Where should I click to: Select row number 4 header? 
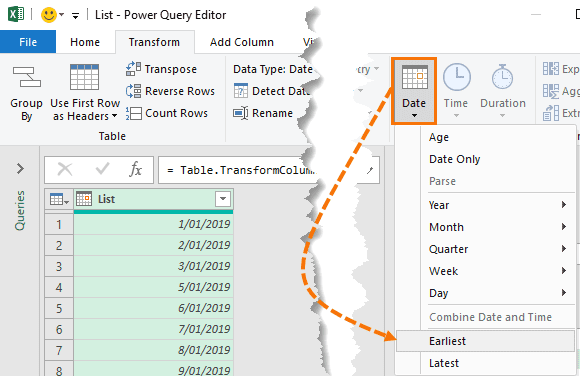point(59,287)
